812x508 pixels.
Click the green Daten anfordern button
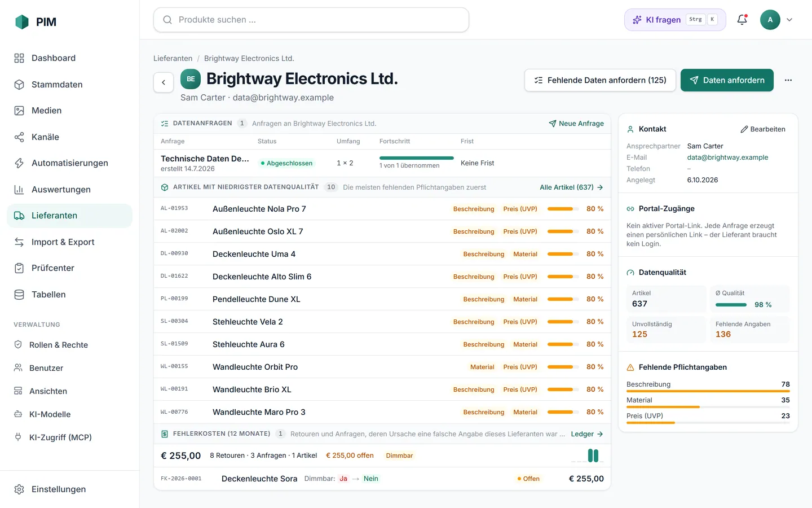pos(727,80)
